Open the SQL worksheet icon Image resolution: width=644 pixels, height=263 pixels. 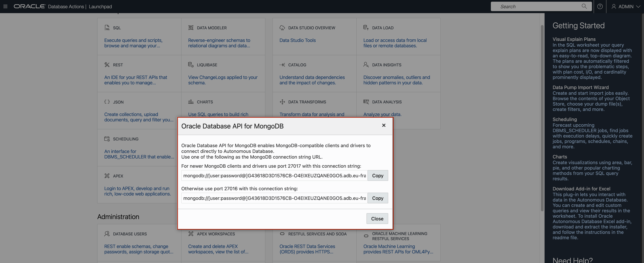tap(107, 27)
